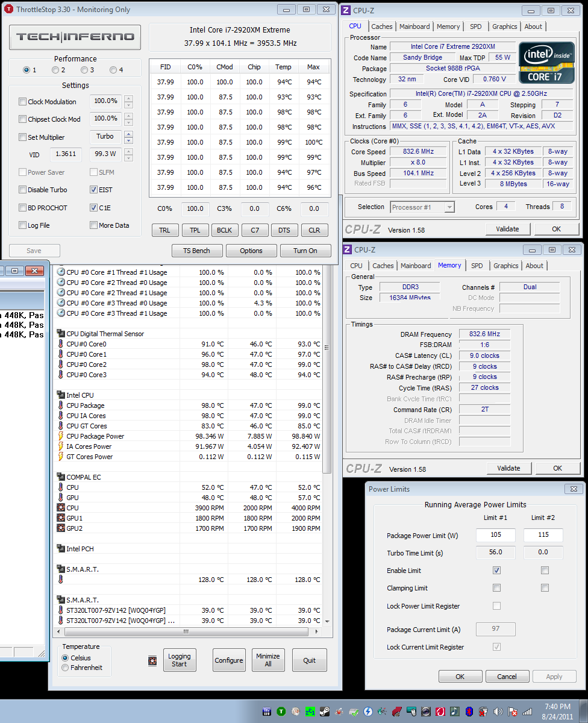Click the BCLK button

pos(225,230)
